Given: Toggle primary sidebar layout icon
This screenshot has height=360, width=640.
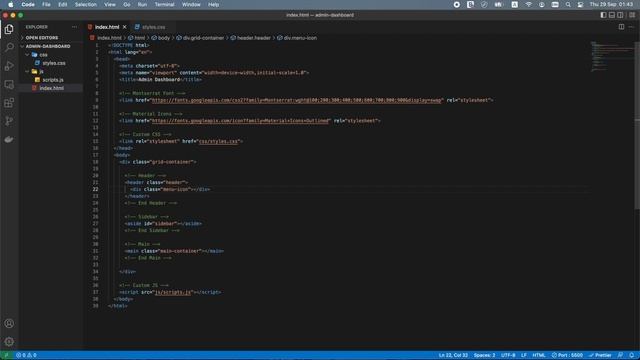Looking at the screenshot, I should (603, 15).
